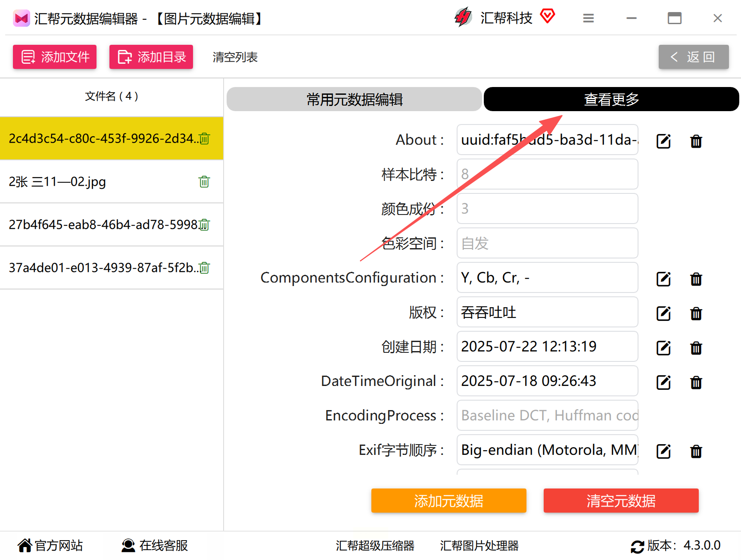This screenshot has width=741, height=560.
Task: Click the orange 添加元数据 button
Action: click(x=449, y=501)
